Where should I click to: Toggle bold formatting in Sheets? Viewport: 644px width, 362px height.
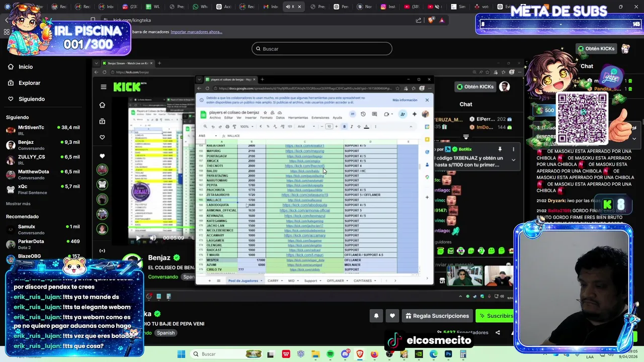coord(344,127)
